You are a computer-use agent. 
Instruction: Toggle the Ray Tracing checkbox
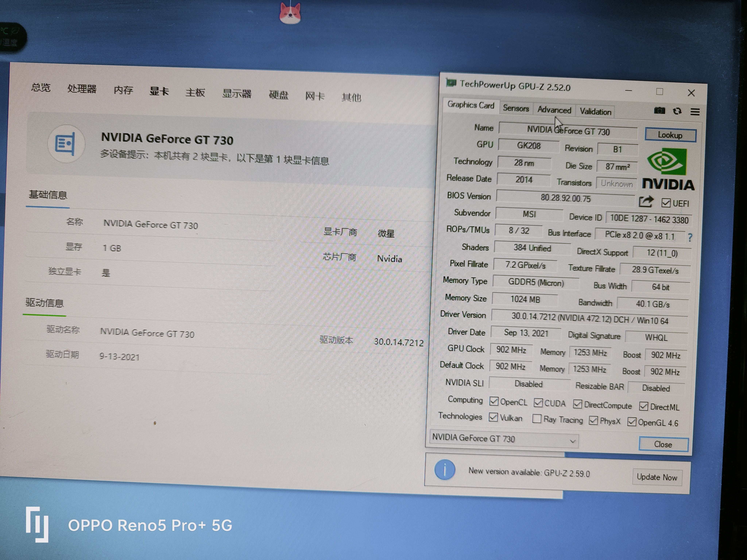(x=537, y=419)
